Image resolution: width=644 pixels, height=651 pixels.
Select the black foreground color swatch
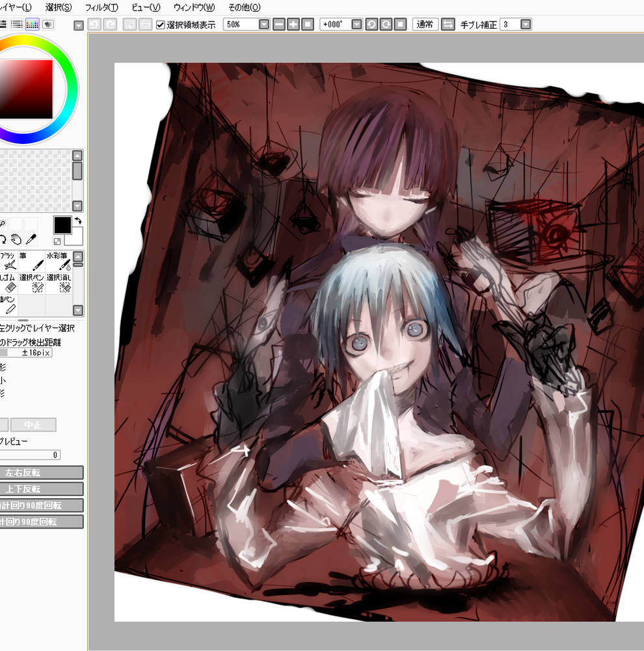pyautogui.click(x=62, y=225)
